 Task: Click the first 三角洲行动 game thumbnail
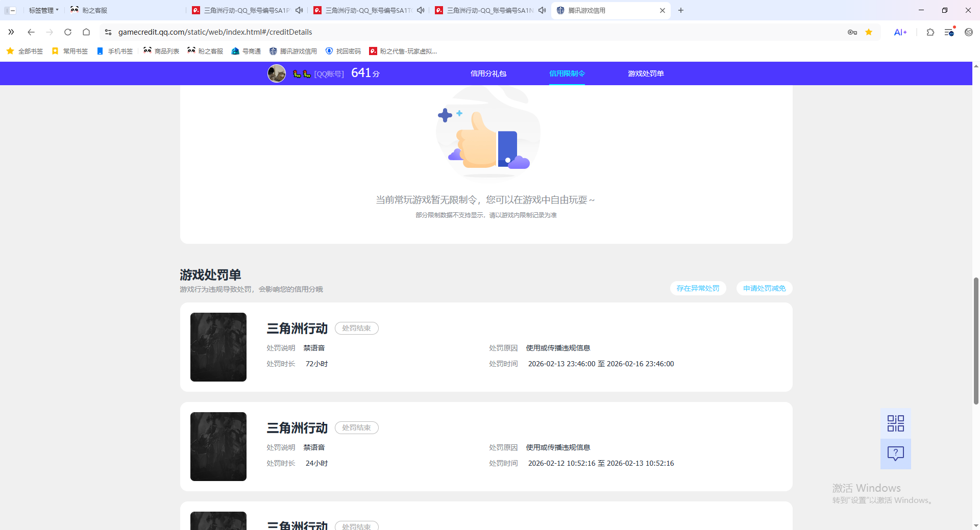pos(218,347)
